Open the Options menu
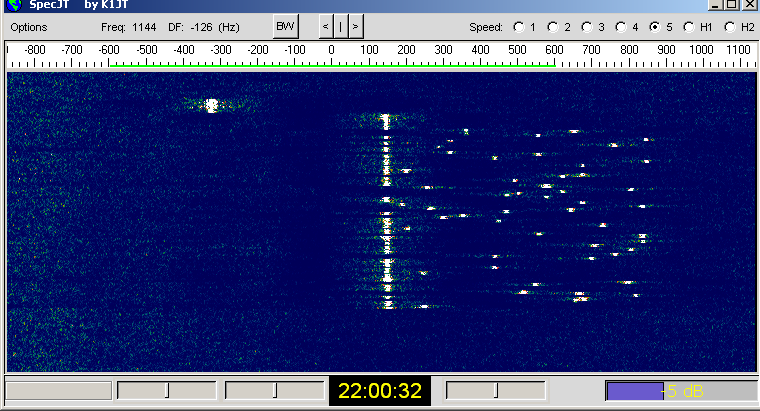Viewport: 760px width, 411px height. click(29, 27)
